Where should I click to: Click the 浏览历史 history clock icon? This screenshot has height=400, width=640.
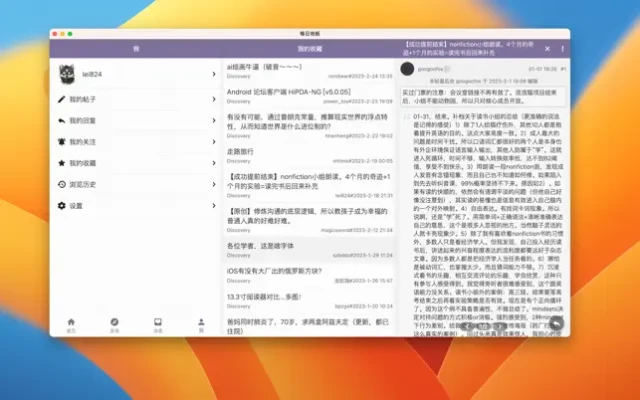coord(61,185)
